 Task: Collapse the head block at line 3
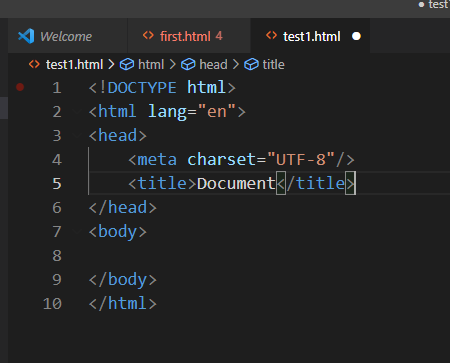(77, 135)
